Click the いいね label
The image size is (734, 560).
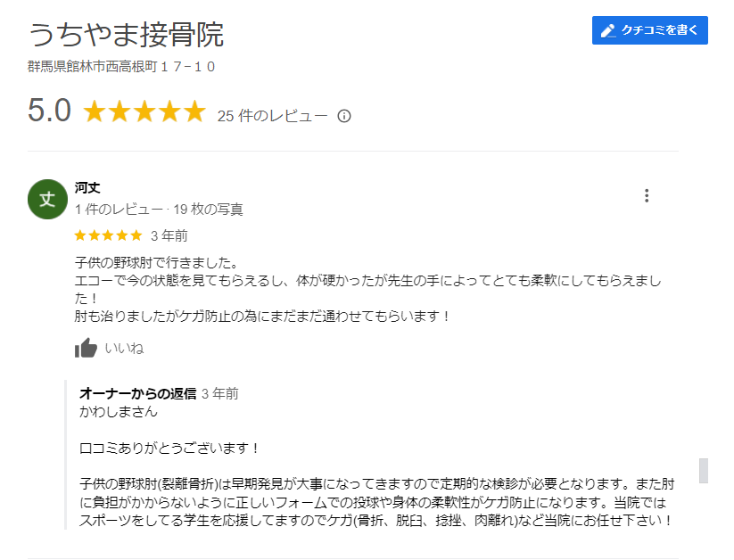[x=124, y=349]
